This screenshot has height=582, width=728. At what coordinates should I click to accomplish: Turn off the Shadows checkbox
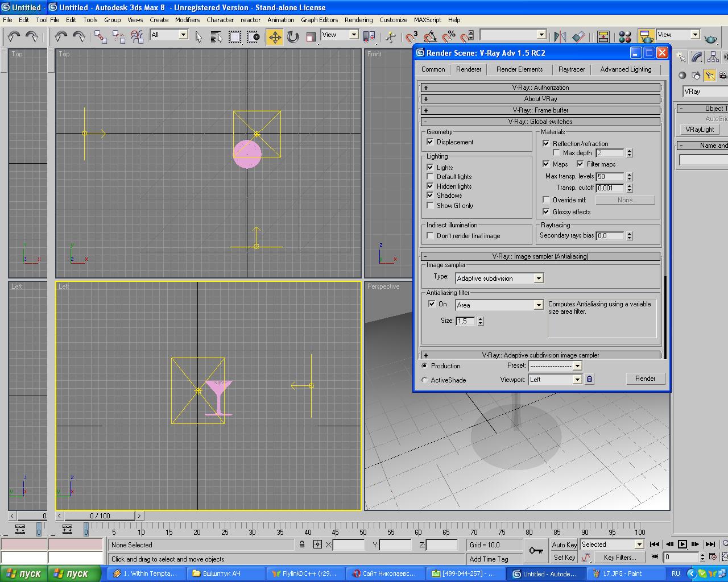(431, 196)
